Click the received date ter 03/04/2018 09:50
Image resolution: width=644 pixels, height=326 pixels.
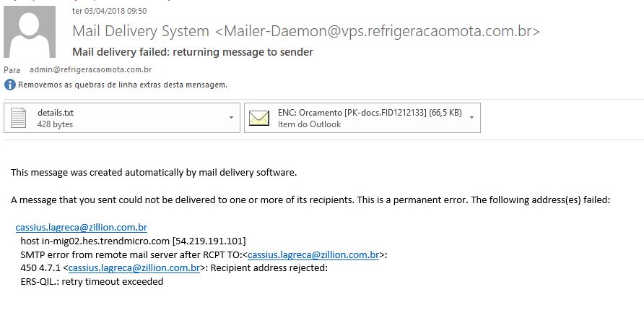point(109,11)
